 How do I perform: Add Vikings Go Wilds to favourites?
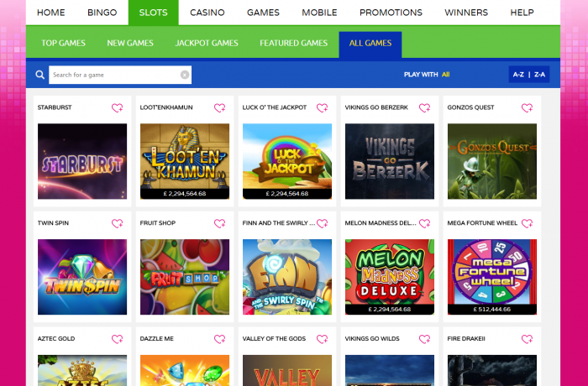coord(424,339)
